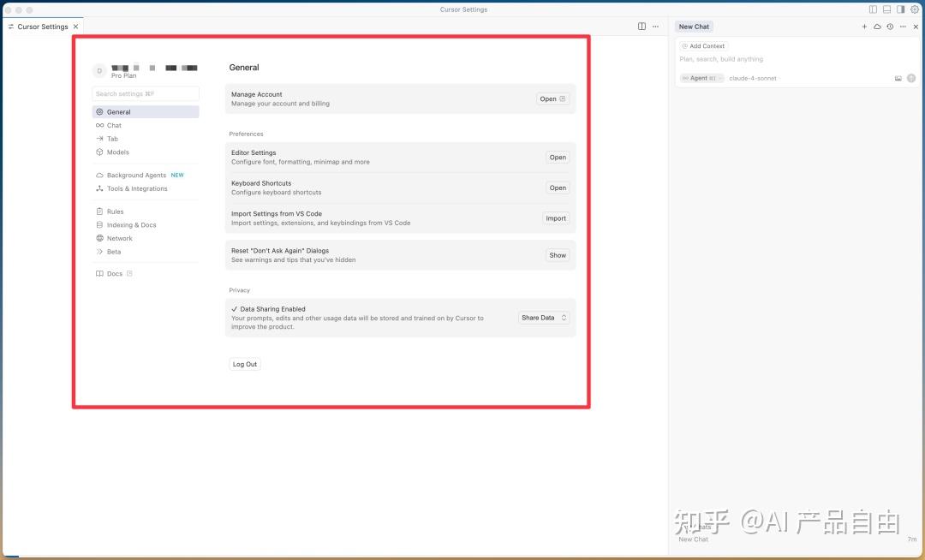The height and width of the screenshot is (560, 925).
Task: Start a new chat with plus icon
Action: 864,27
